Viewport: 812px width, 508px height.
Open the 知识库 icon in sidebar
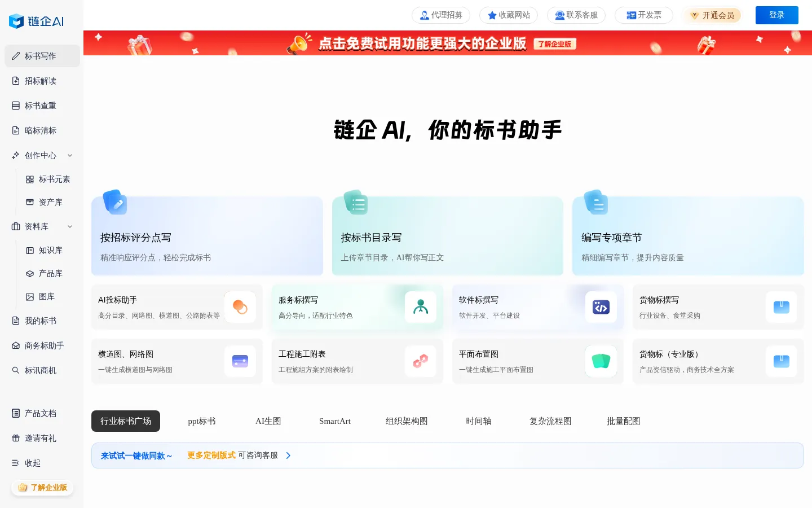coord(30,250)
